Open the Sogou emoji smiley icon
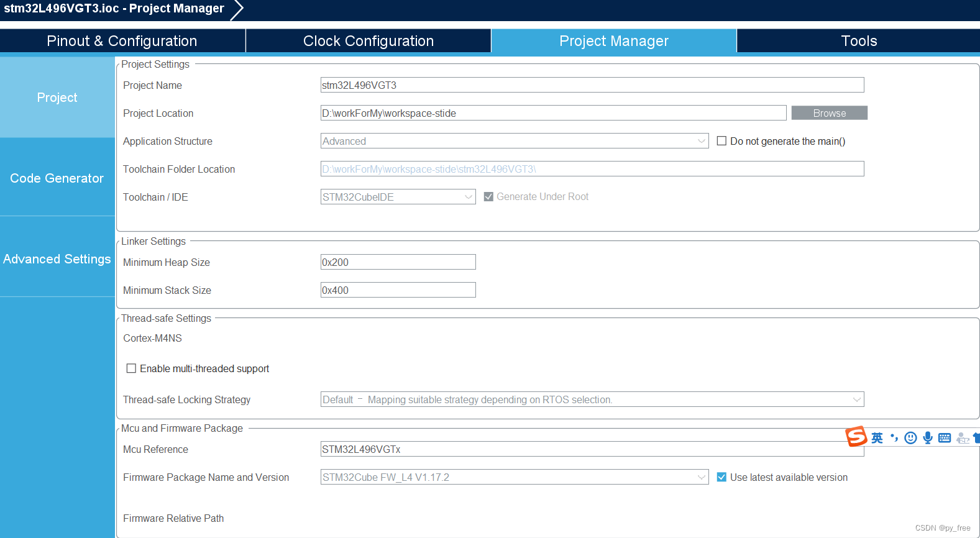The height and width of the screenshot is (538, 980). tap(910, 438)
